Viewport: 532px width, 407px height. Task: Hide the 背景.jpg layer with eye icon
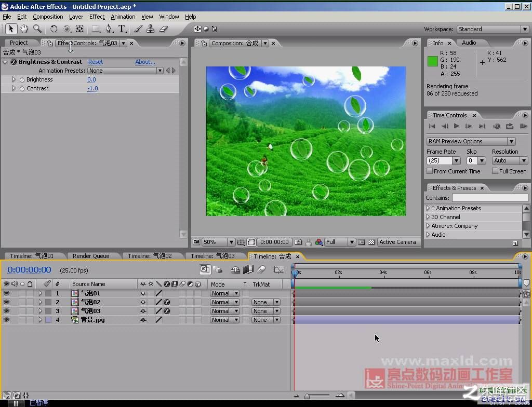coord(6,319)
